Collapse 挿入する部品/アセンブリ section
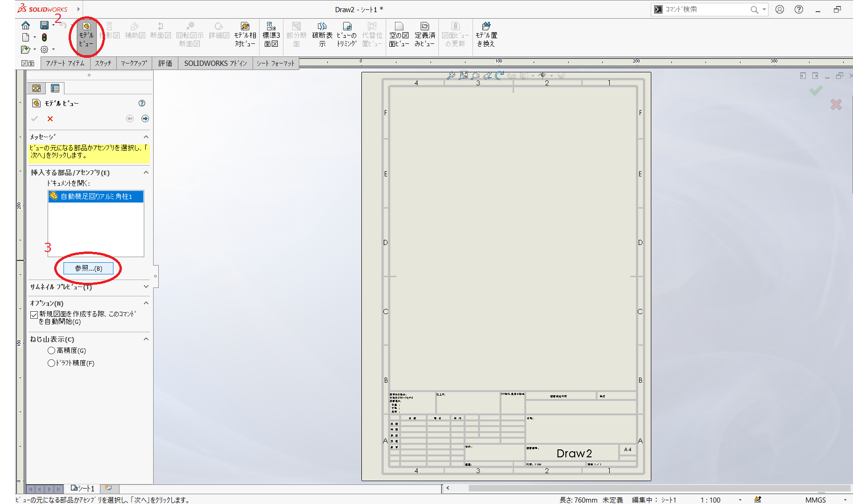This screenshot has height=504, width=853. pyautogui.click(x=146, y=172)
